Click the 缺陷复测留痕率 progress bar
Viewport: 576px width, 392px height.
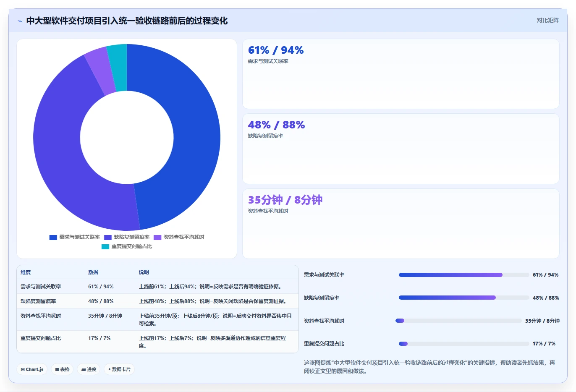[464, 298]
